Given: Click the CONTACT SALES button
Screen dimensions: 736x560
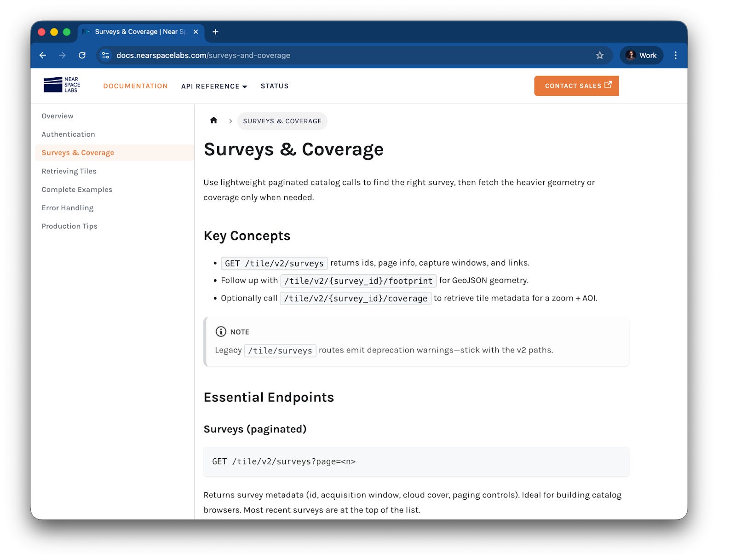Looking at the screenshot, I should click(x=576, y=86).
